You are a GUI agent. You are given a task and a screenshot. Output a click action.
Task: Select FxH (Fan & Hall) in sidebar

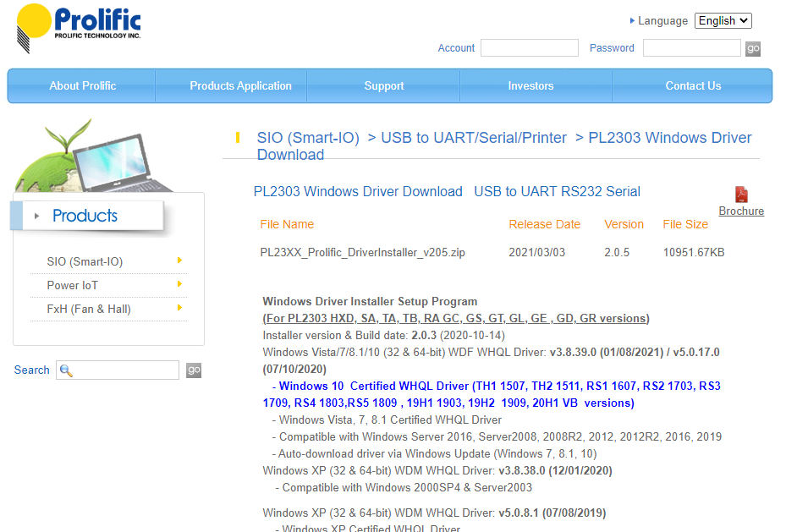click(x=89, y=309)
